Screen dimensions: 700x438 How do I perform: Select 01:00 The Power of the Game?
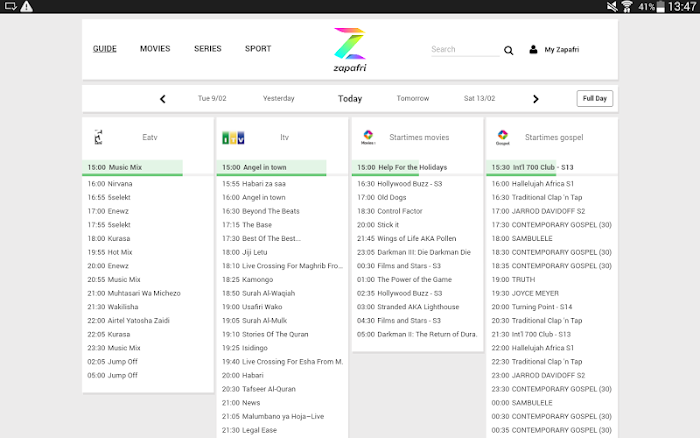pyautogui.click(x=404, y=279)
